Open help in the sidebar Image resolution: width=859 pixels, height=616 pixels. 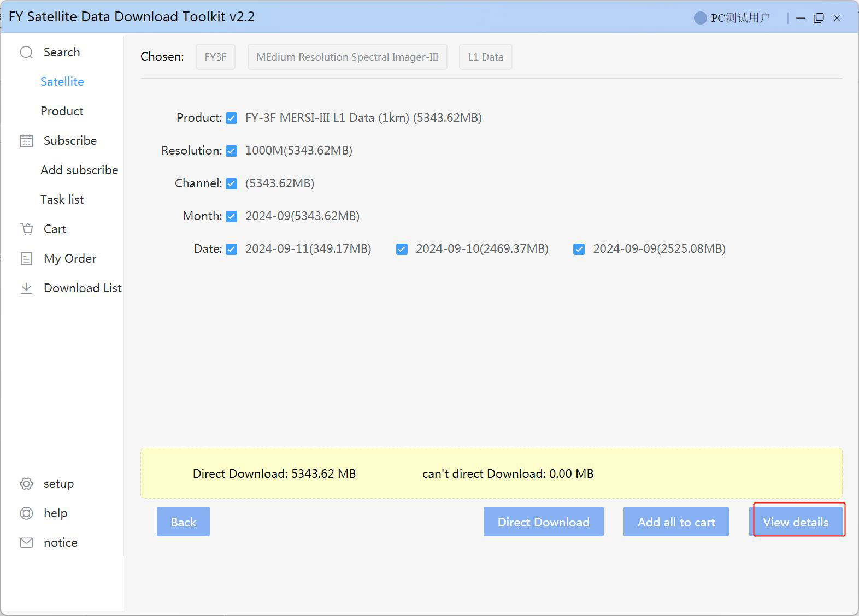point(55,513)
